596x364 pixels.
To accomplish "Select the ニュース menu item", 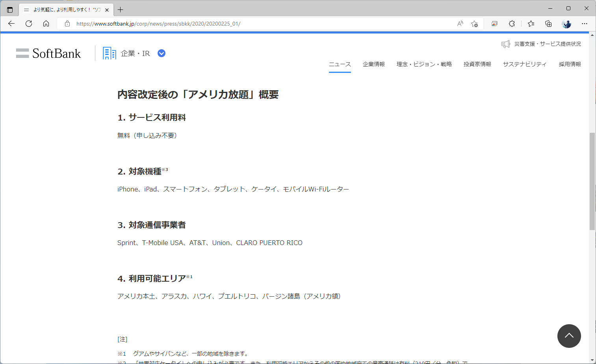I will 340,64.
